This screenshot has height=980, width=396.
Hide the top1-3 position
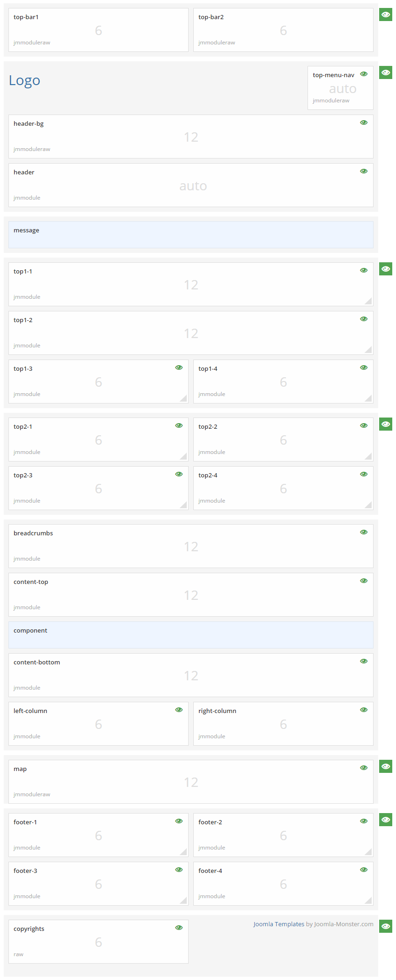[179, 367]
